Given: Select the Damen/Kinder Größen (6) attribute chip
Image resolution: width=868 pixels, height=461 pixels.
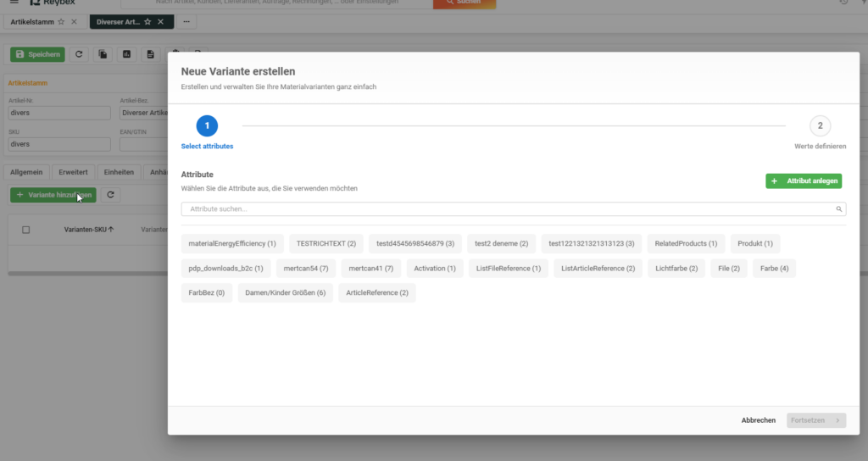Looking at the screenshot, I should pos(285,292).
